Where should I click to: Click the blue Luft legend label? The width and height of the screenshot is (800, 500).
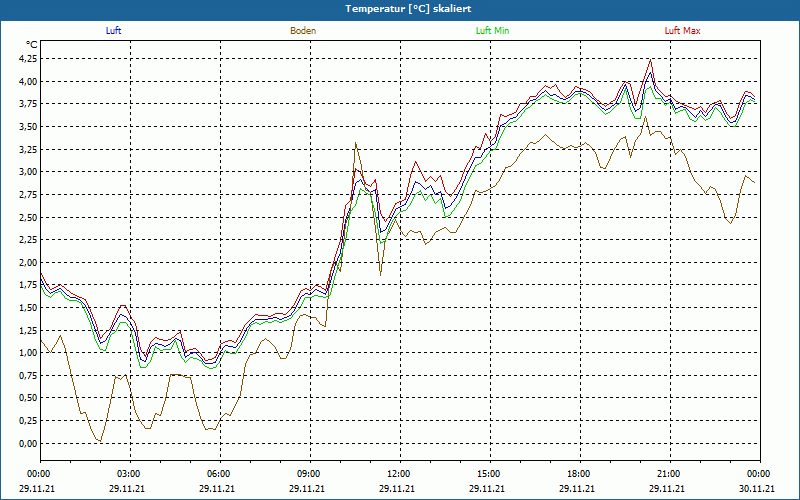tap(113, 31)
